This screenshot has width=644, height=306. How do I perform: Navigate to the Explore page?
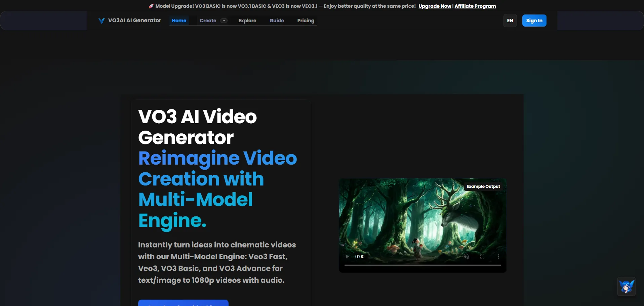247,21
